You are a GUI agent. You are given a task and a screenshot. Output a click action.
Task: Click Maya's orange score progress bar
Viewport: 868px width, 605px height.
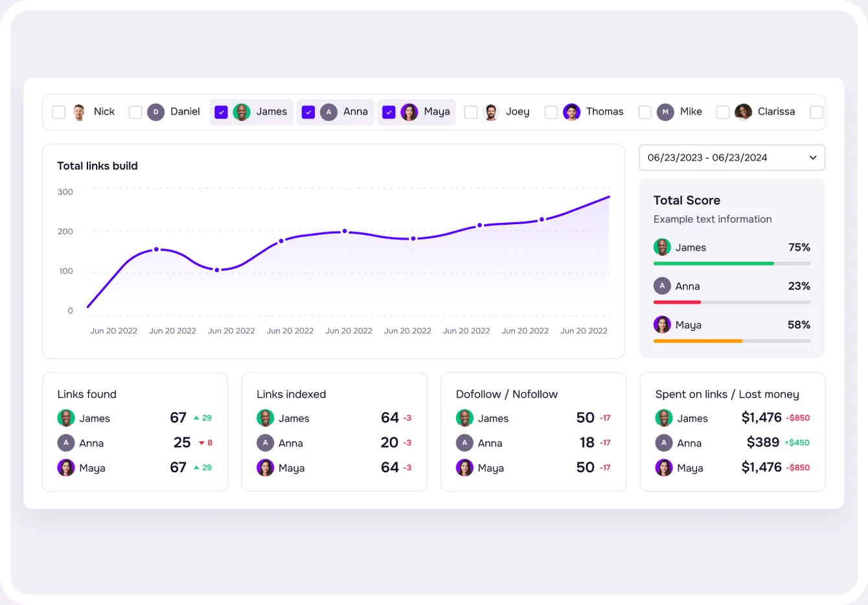(x=698, y=341)
